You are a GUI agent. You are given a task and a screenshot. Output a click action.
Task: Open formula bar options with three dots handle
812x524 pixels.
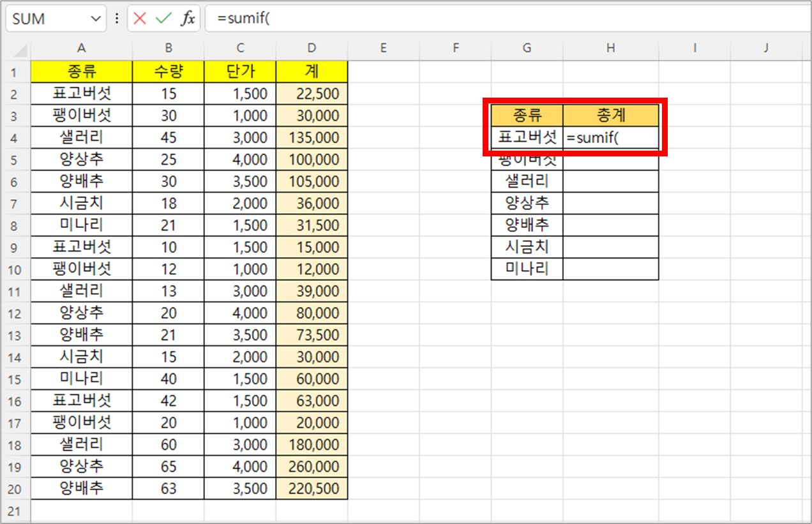(116, 19)
